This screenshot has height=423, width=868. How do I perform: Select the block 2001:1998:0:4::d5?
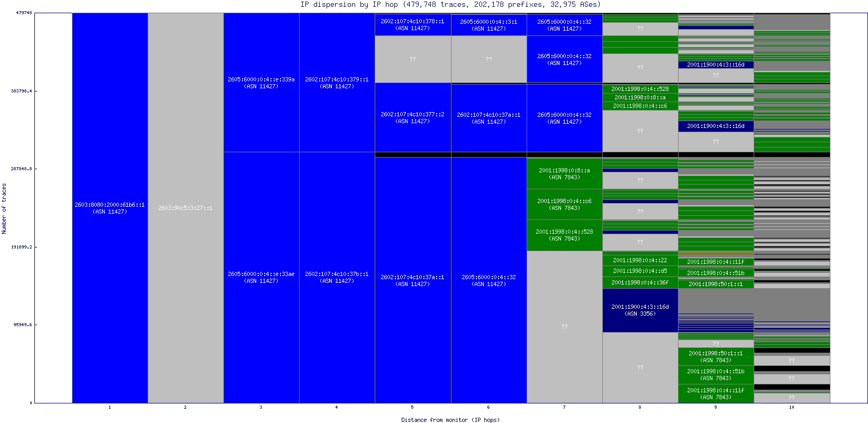640,271
